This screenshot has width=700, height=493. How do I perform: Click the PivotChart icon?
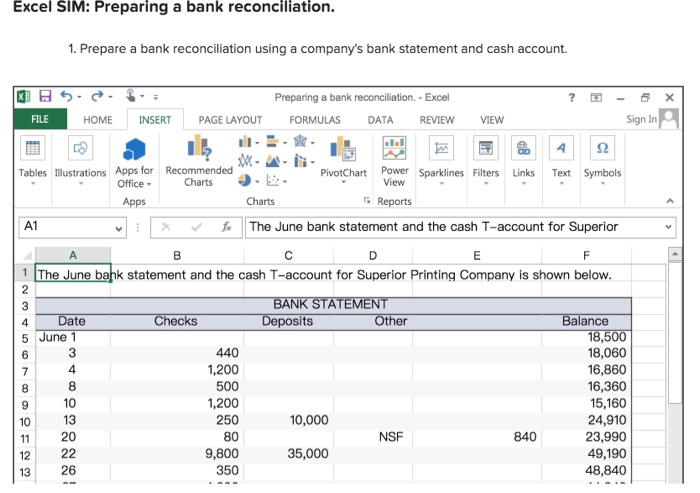point(343,149)
